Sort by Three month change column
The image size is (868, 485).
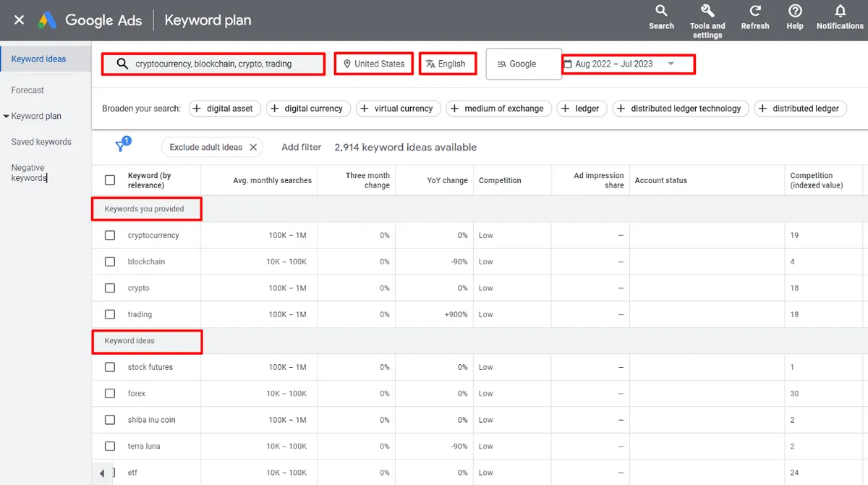[x=367, y=180]
